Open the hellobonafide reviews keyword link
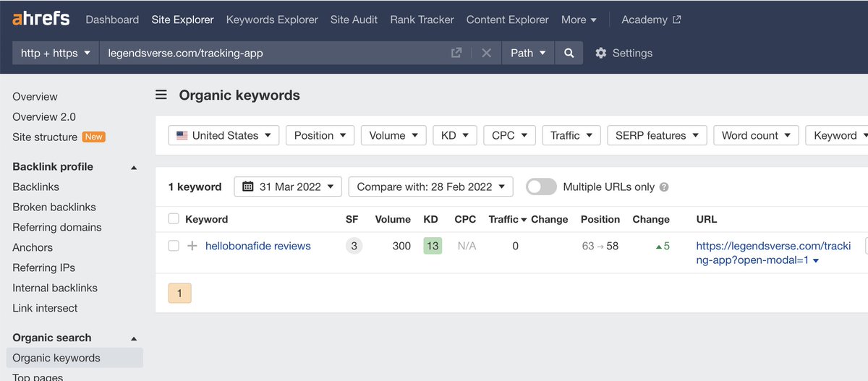 [258, 246]
